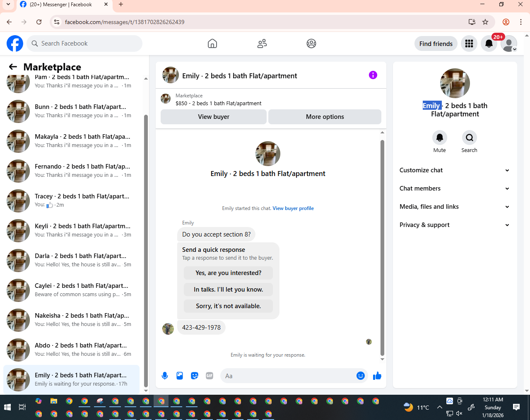This screenshot has width=530, height=420.
Task: Click View buyer button
Action: [x=214, y=117]
